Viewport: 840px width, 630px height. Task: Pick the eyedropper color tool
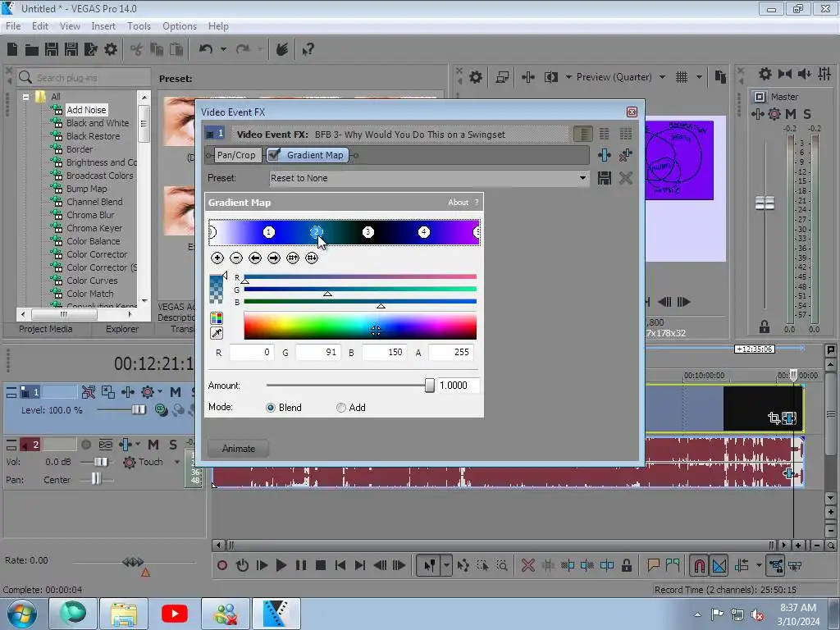[x=217, y=333]
